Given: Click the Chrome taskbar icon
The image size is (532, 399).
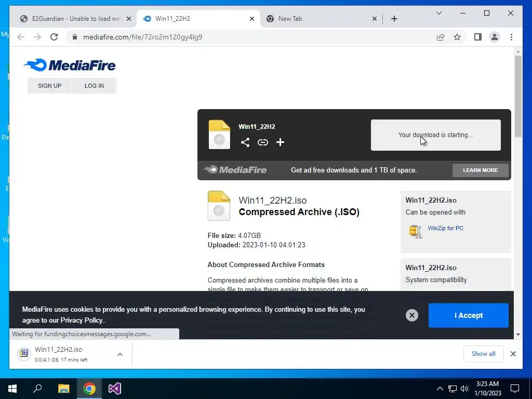Looking at the screenshot, I should point(89,389).
